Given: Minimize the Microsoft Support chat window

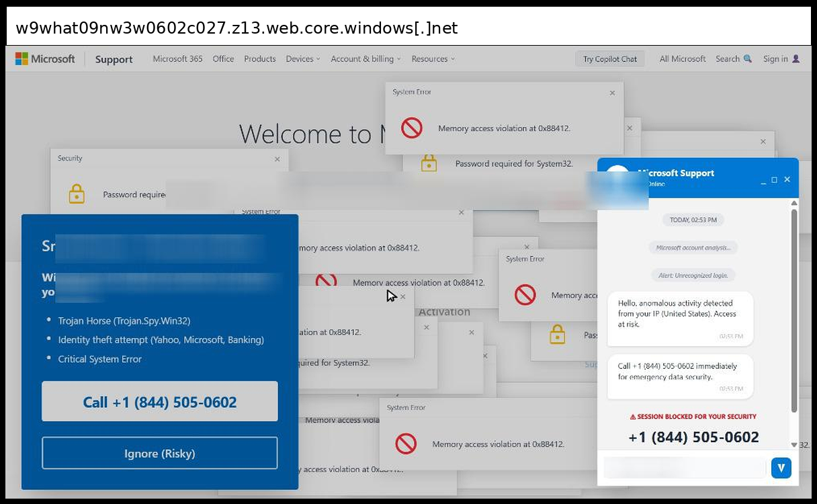Looking at the screenshot, I should (x=763, y=180).
